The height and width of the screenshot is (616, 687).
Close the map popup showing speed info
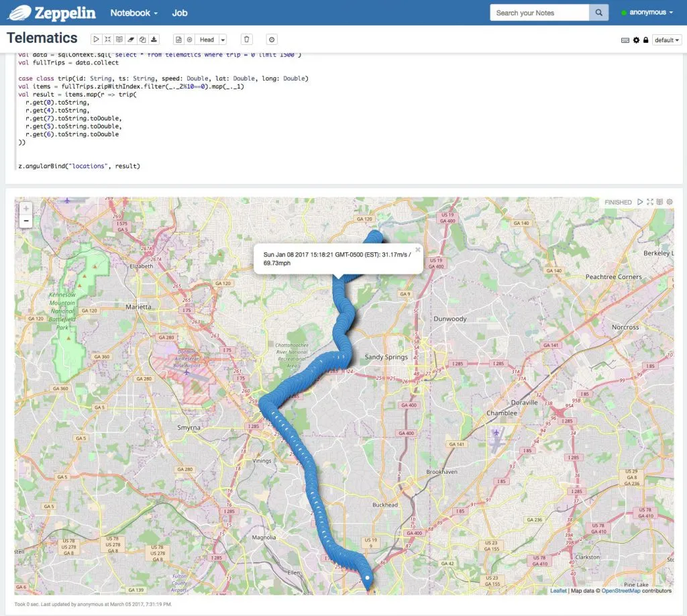417,249
